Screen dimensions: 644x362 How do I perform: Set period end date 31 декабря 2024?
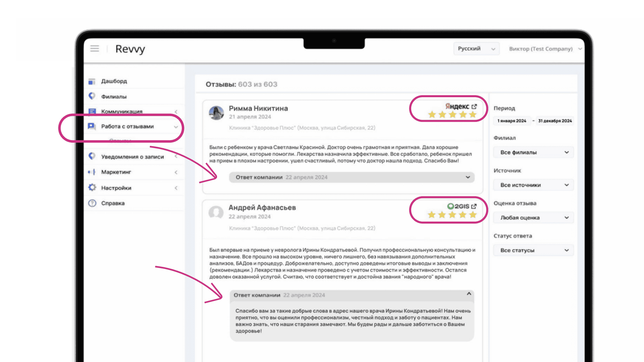click(x=555, y=121)
